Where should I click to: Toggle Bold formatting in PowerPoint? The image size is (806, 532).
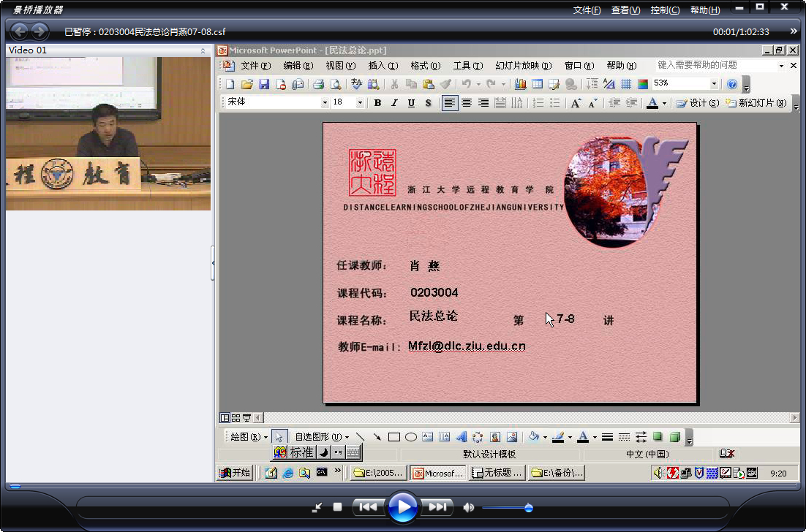[x=378, y=103]
